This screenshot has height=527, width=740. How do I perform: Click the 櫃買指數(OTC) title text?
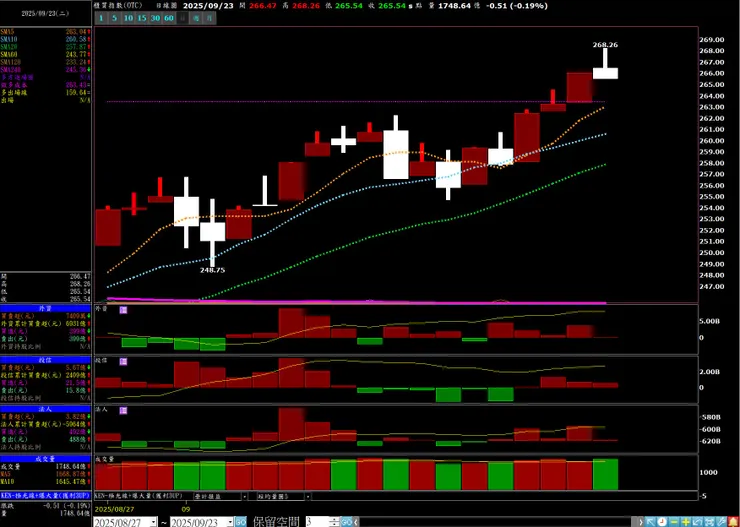(120, 6)
